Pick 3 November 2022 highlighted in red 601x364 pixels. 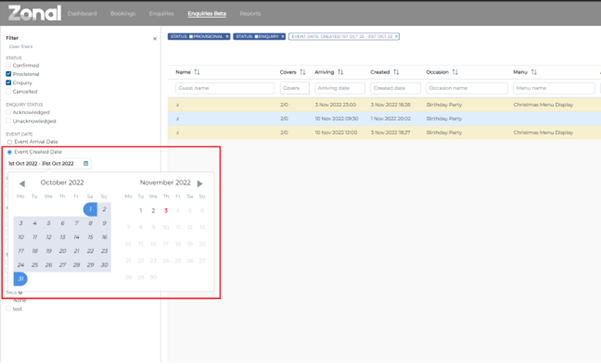(x=166, y=210)
